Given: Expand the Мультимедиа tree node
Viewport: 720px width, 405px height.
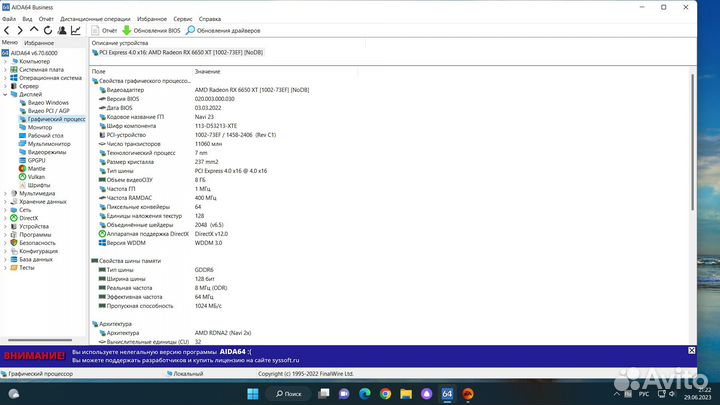Looking at the screenshot, I should click(6, 193).
